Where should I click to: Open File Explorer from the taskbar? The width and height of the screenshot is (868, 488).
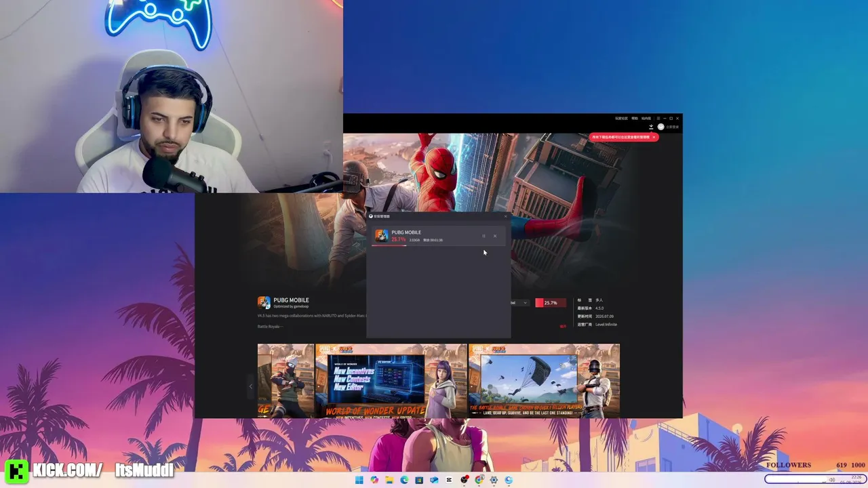(x=389, y=480)
